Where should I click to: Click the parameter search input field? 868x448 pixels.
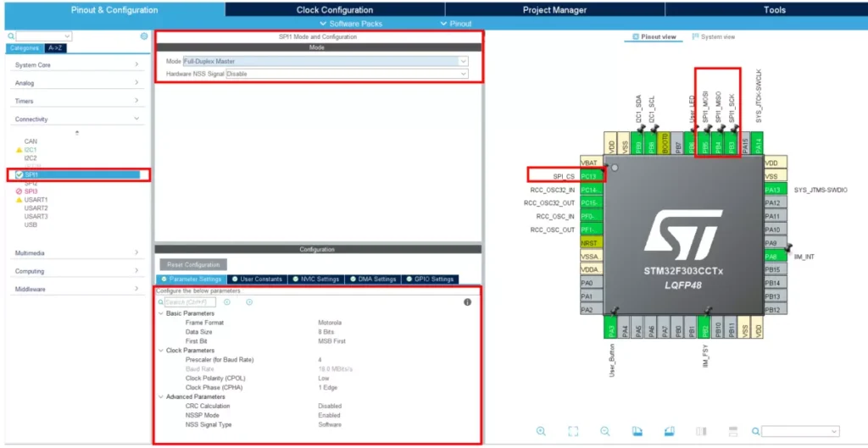tap(190, 301)
